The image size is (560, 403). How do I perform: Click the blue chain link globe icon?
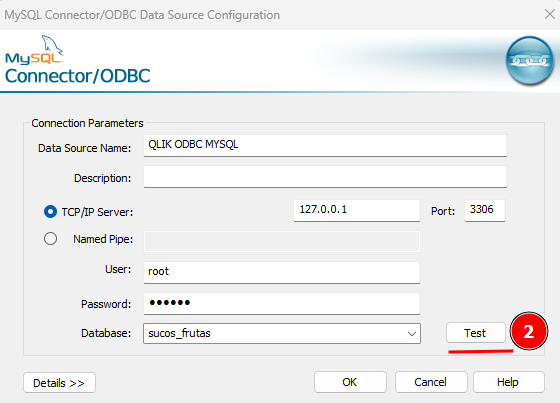(x=530, y=60)
